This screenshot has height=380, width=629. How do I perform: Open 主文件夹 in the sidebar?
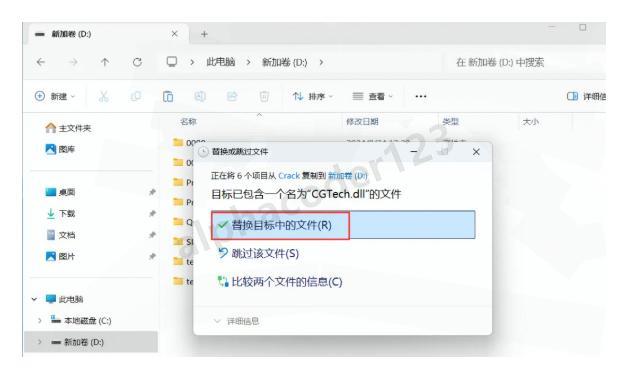[68, 128]
